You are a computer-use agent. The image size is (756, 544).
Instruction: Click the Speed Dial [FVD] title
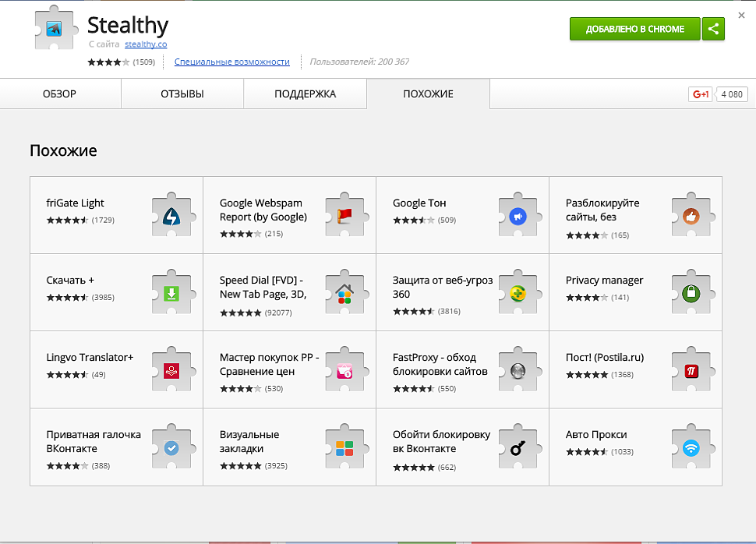pyautogui.click(x=263, y=287)
